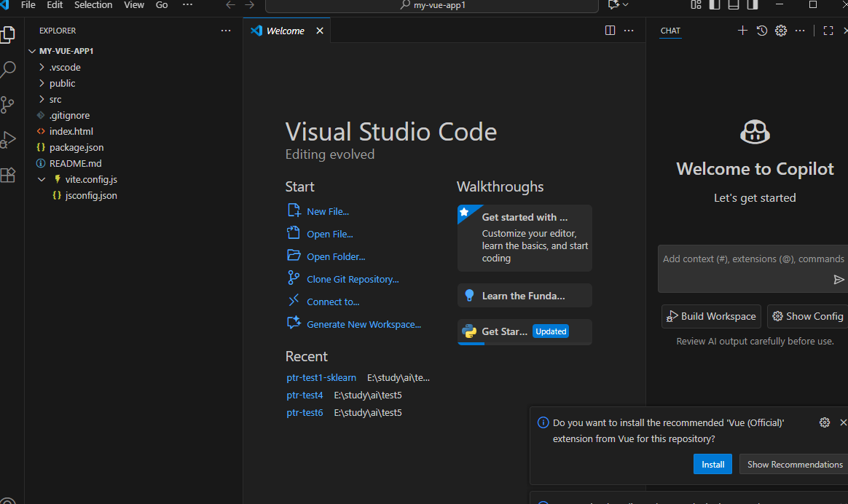
Task: Go back using the left arrow
Action: (x=230, y=5)
